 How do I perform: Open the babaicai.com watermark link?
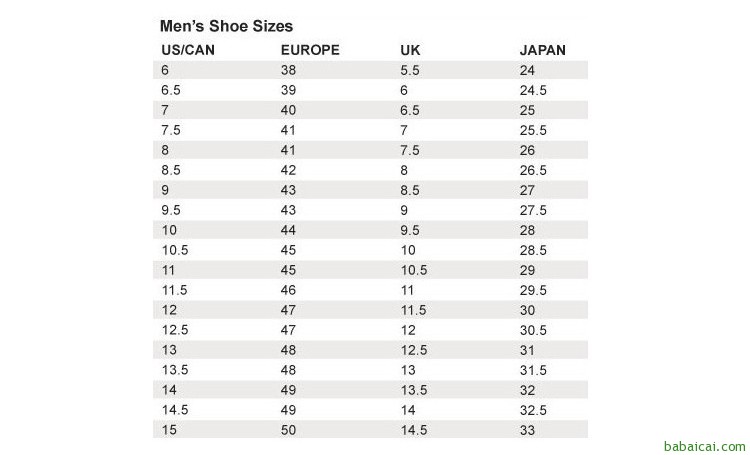(703, 444)
